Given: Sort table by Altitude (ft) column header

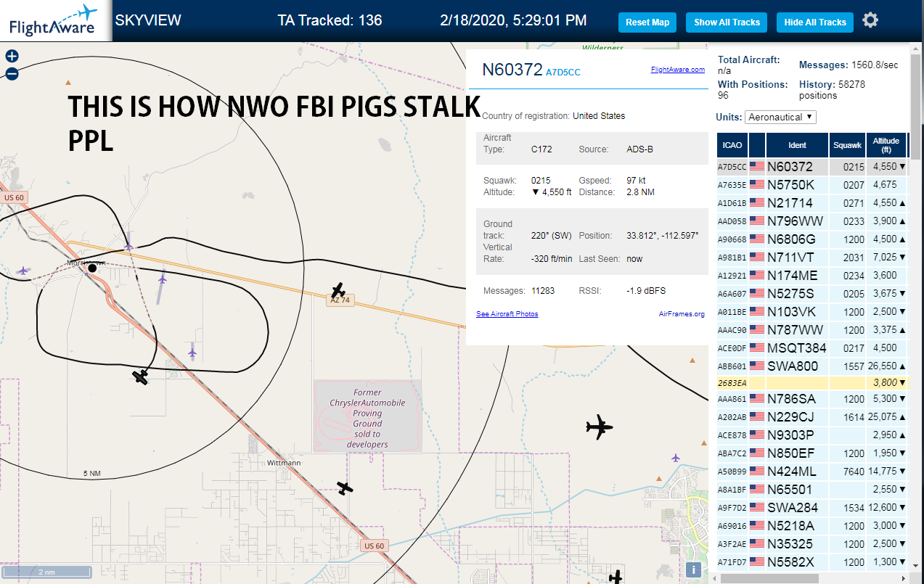Looking at the screenshot, I should coord(886,145).
